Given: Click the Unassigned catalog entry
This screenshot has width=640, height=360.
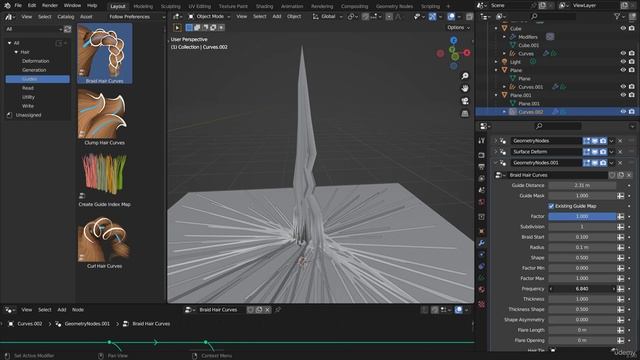Looking at the screenshot, I should coord(28,116).
